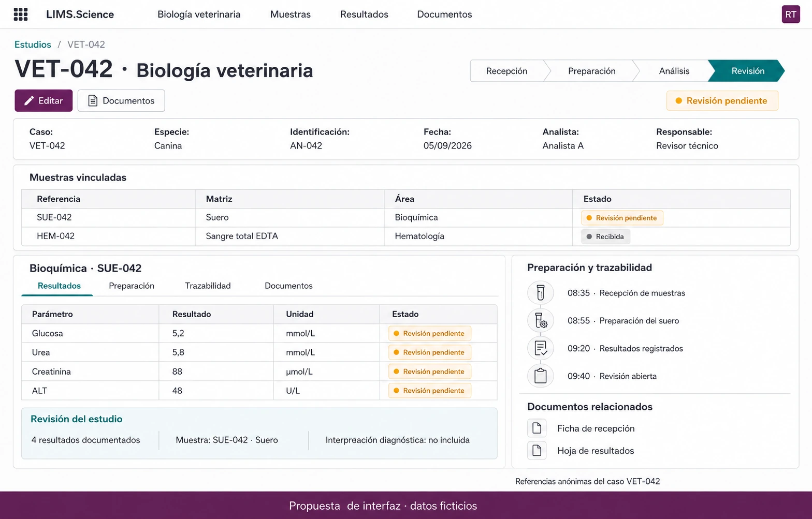This screenshot has height=519, width=812.
Task: Switch to the Trazabilidad tab
Action: 208,286
